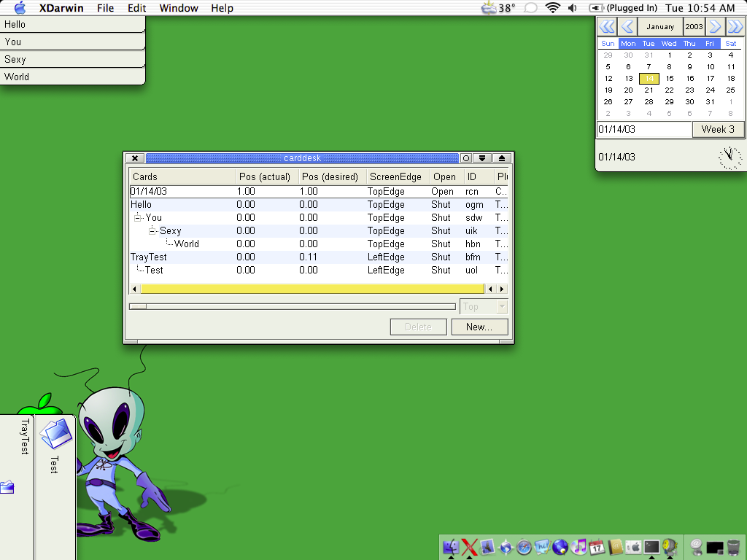Open the File menu

point(105,8)
